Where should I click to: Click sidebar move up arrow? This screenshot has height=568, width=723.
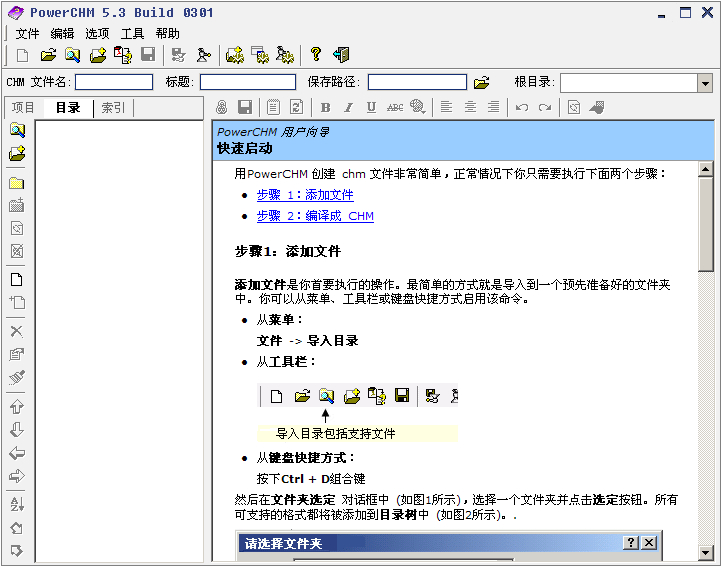[x=17, y=406]
